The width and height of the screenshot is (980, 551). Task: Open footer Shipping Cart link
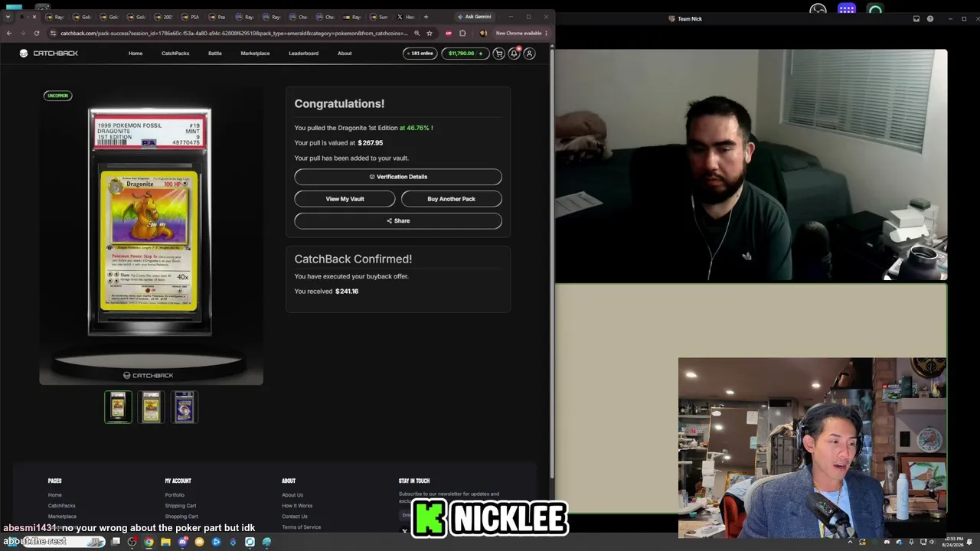point(181,506)
